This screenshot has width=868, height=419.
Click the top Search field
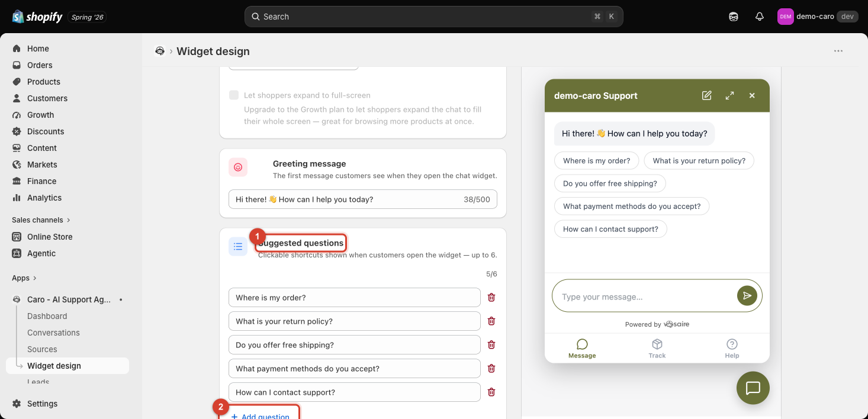[433, 17]
